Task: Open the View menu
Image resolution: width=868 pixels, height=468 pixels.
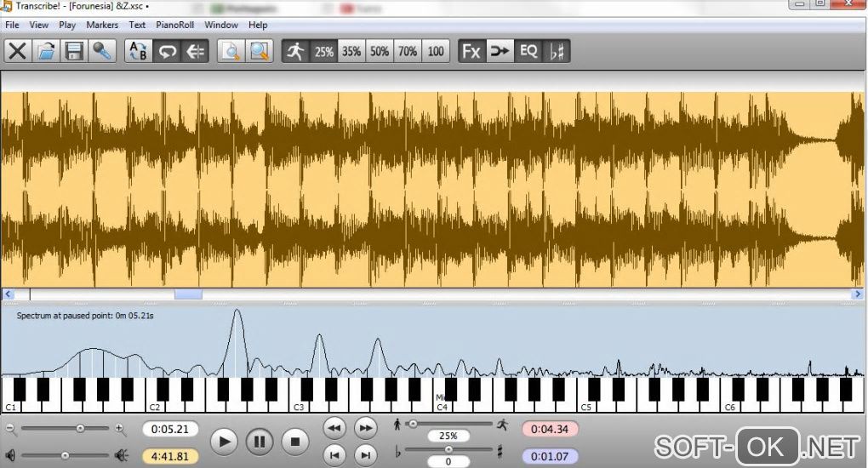Action: 39,25
